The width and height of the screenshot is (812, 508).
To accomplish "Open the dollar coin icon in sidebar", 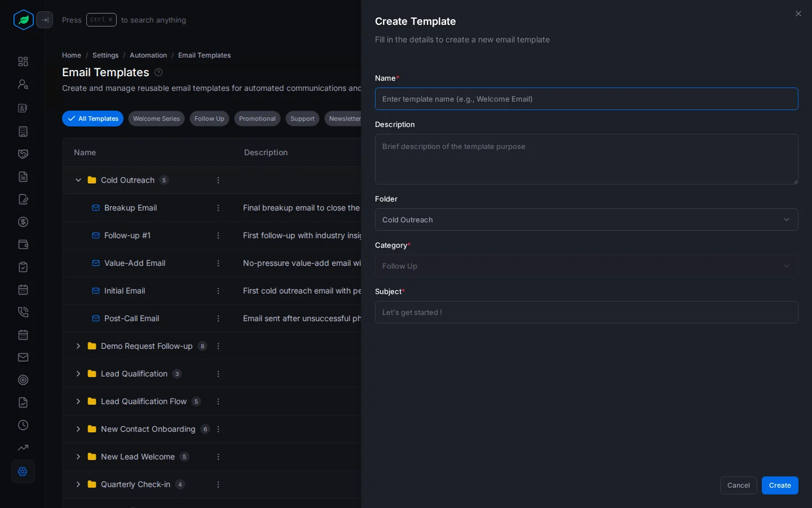I will point(23,222).
